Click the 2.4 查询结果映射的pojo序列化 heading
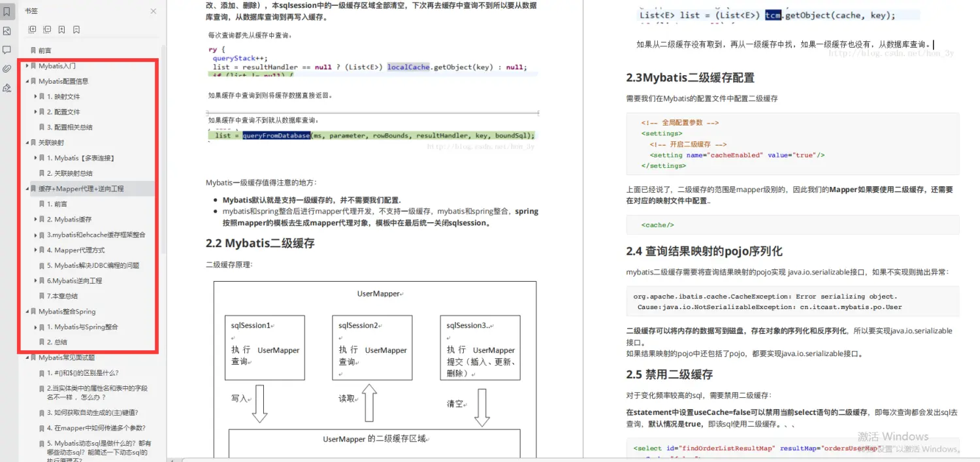This screenshot has height=462, width=980. click(704, 252)
